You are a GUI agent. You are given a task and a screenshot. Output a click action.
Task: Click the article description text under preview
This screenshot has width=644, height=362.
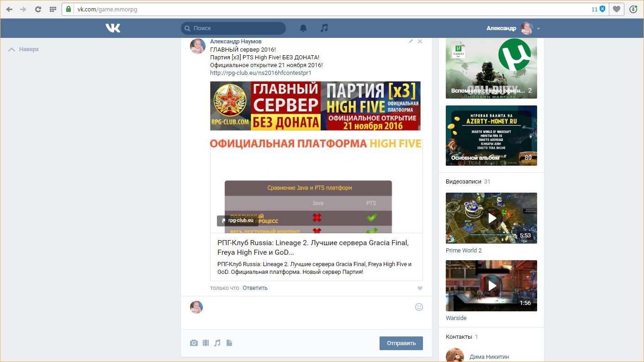coord(315,268)
